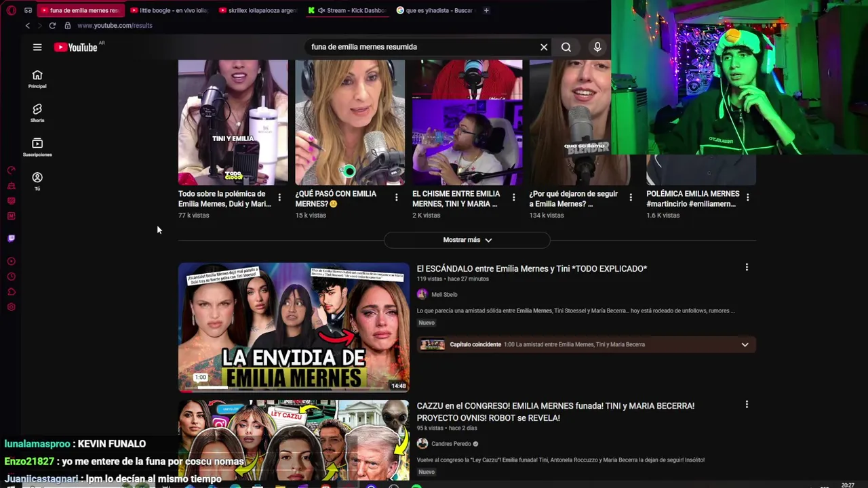Go to YouTube home via the logo
Viewport: 868px width, 488px height.
[76, 47]
